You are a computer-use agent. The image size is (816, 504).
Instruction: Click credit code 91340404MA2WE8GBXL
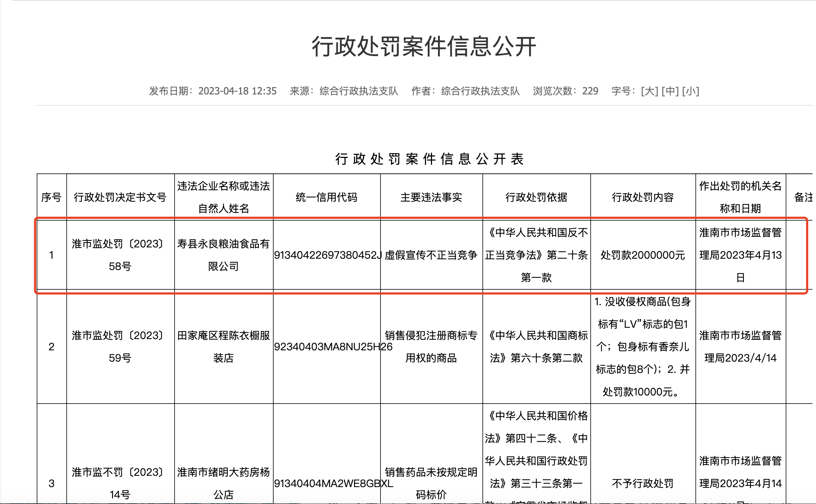click(334, 483)
